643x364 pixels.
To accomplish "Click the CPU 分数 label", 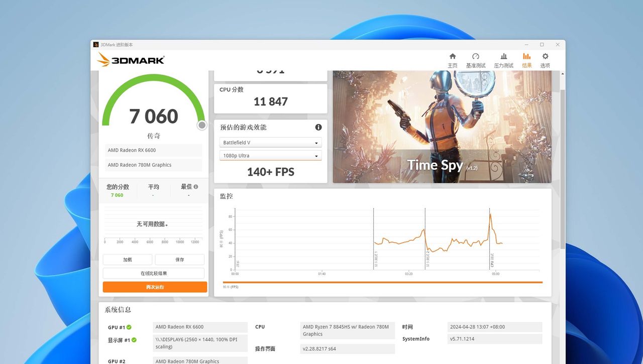I will [232, 89].
